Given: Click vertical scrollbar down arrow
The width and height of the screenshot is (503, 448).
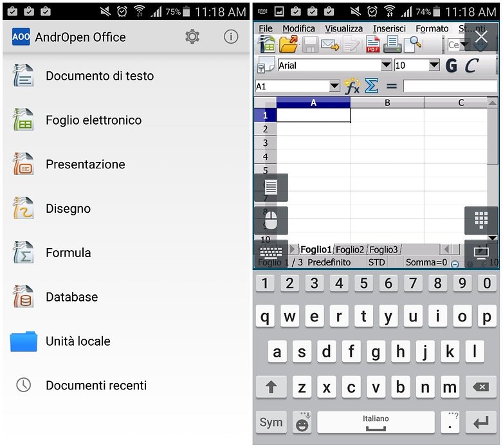Looking at the screenshot, I should [x=493, y=237].
